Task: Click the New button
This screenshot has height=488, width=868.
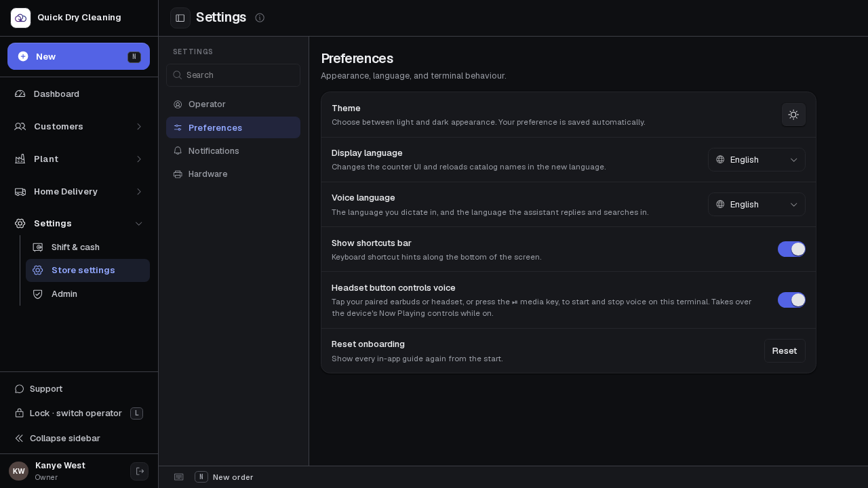Action: click(x=79, y=56)
